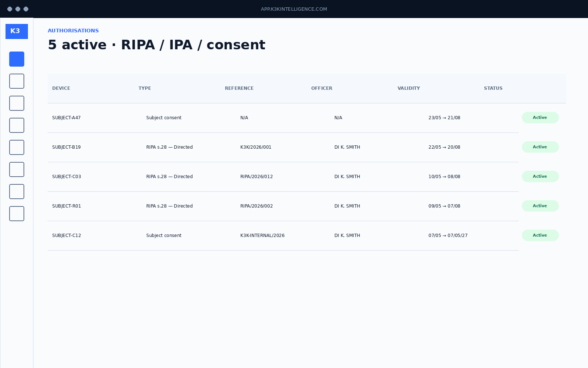588x368 pixels.
Task: Click validity 09/05 → 07/08
Action: [x=444, y=206]
